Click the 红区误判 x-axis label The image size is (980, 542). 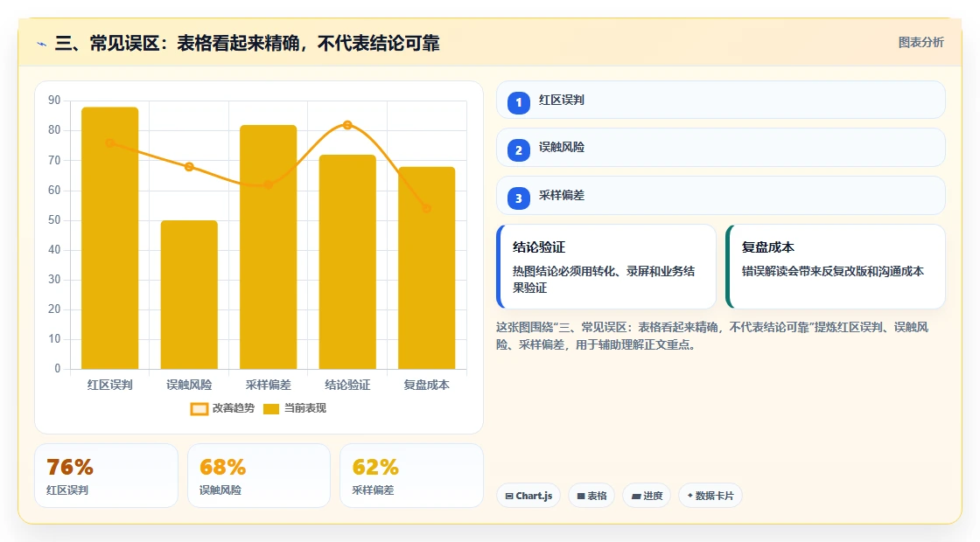click(x=110, y=385)
